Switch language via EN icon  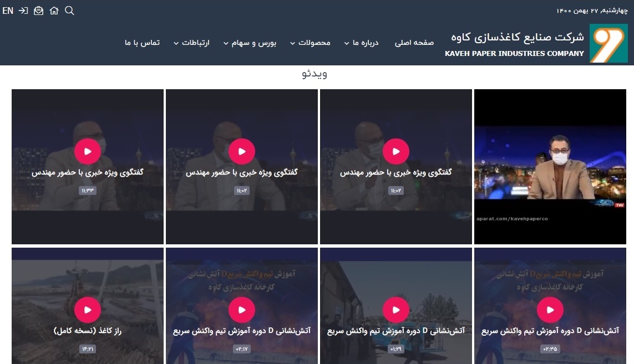coord(8,11)
